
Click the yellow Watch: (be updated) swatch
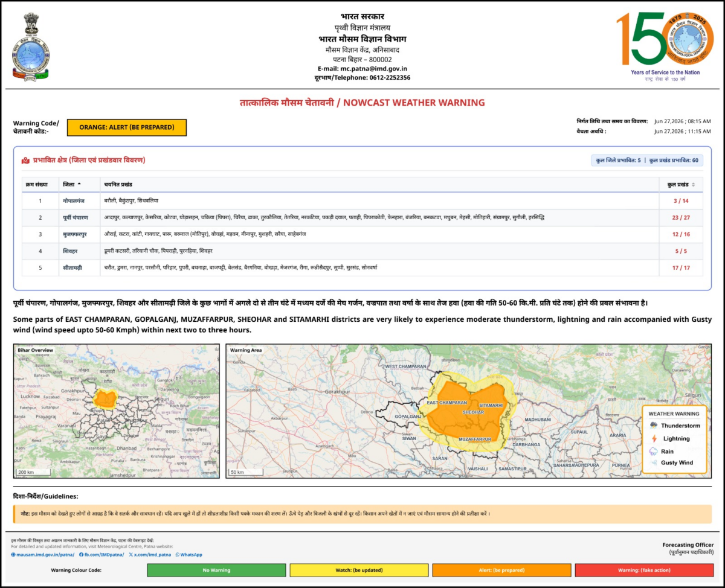tap(359, 570)
